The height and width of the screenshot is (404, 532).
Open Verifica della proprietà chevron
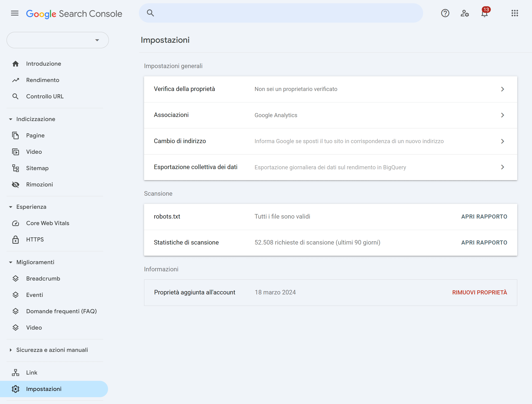pos(503,89)
